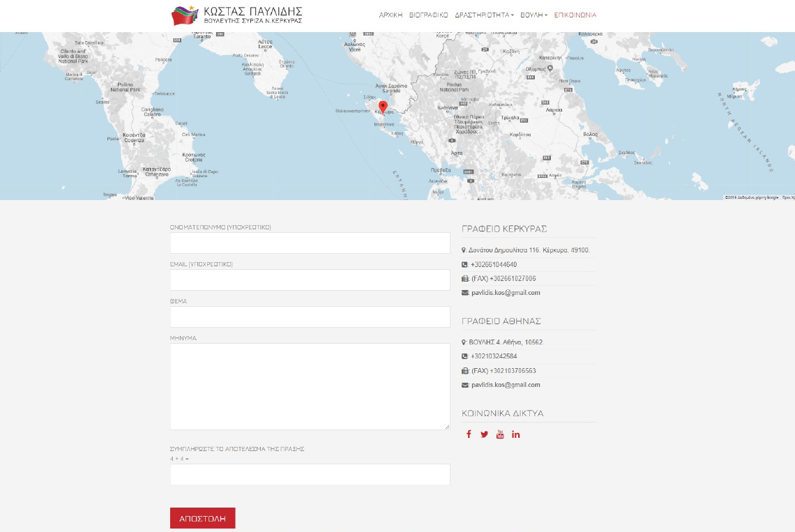
Task: Click the location icon beside ΒΟΥΛΗΣ 4 address
Action: (x=464, y=342)
